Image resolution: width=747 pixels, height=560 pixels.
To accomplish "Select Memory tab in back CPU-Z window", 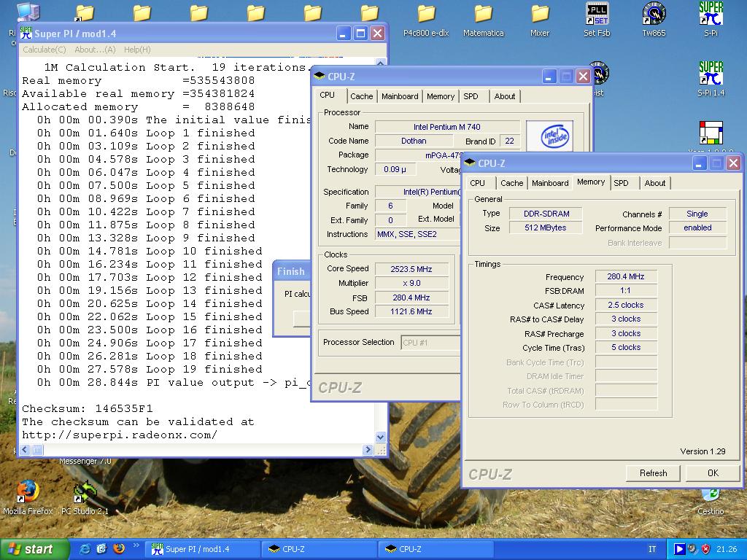I will (x=440, y=96).
